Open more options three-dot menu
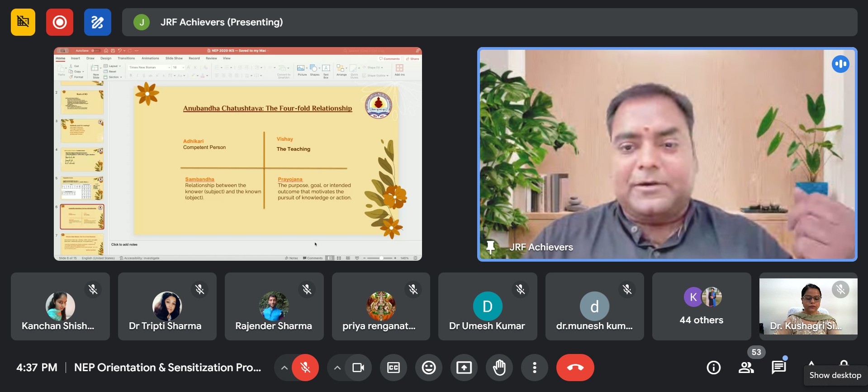 (535, 368)
